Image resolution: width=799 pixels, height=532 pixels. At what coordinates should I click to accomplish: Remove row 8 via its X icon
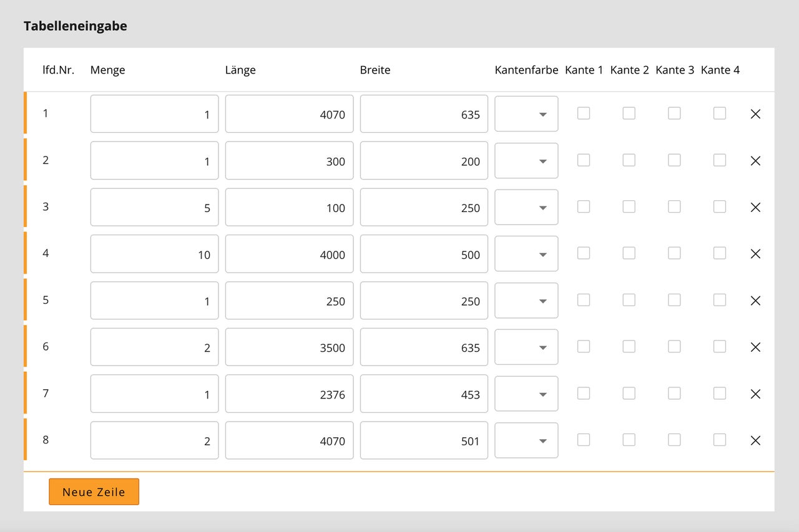click(755, 440)
